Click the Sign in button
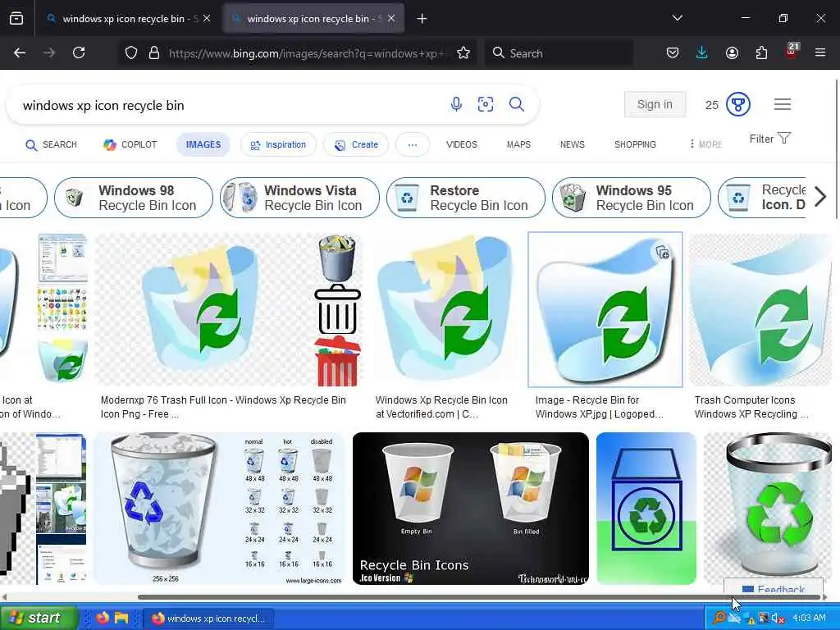This screenshot has height=630, width=840. click(655, 104)
